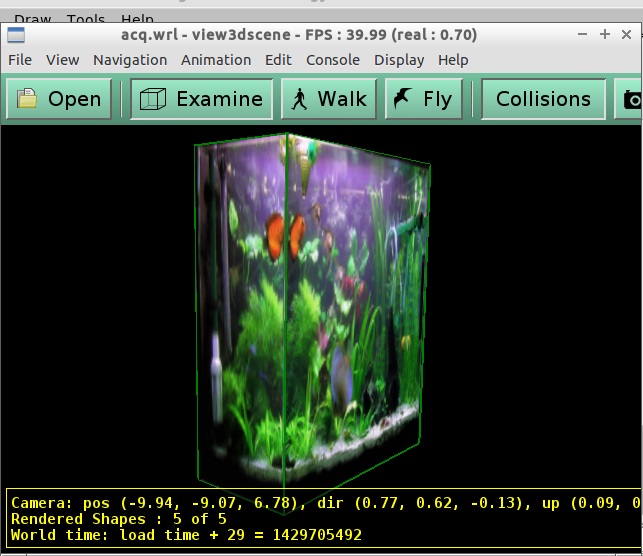Open the Edit menu
The image size is (643, 556).
(x=279, y=60)
